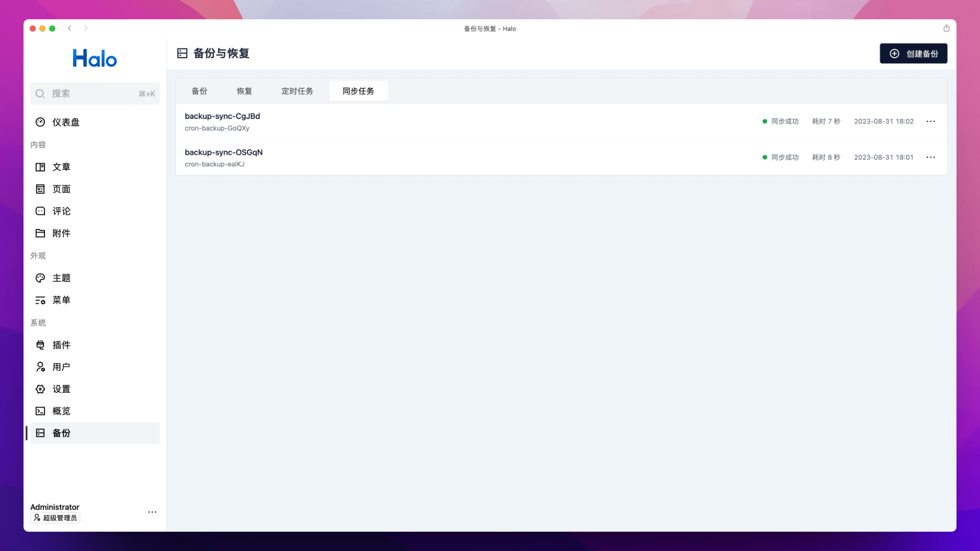The width and height of the screenshot is (980, 551).
Task: Click the 插件 plug icon
Action: [x=40, y=345]
